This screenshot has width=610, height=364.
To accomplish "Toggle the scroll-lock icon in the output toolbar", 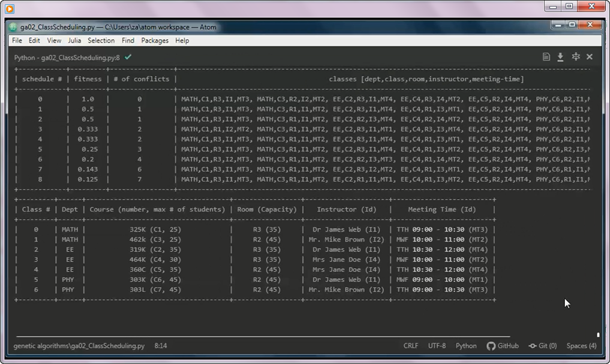I will tap(576, 56).
